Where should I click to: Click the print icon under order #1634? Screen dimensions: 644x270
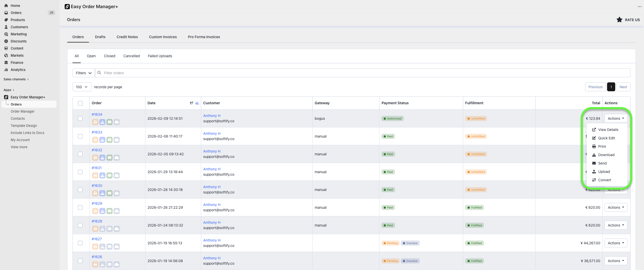point(95,122)
